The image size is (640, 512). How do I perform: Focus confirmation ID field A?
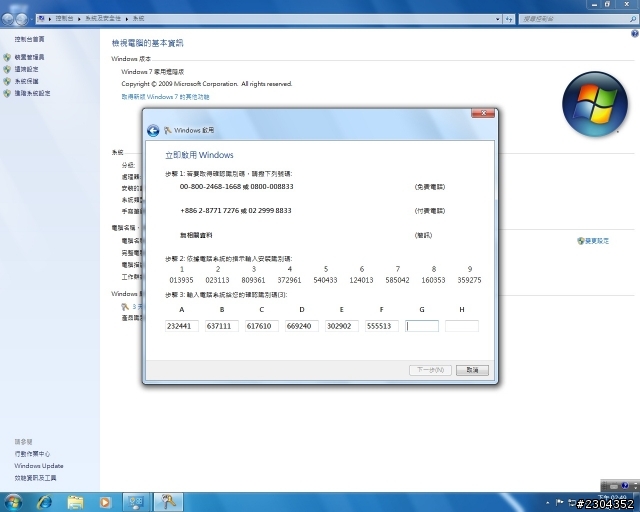click(182, 326)
